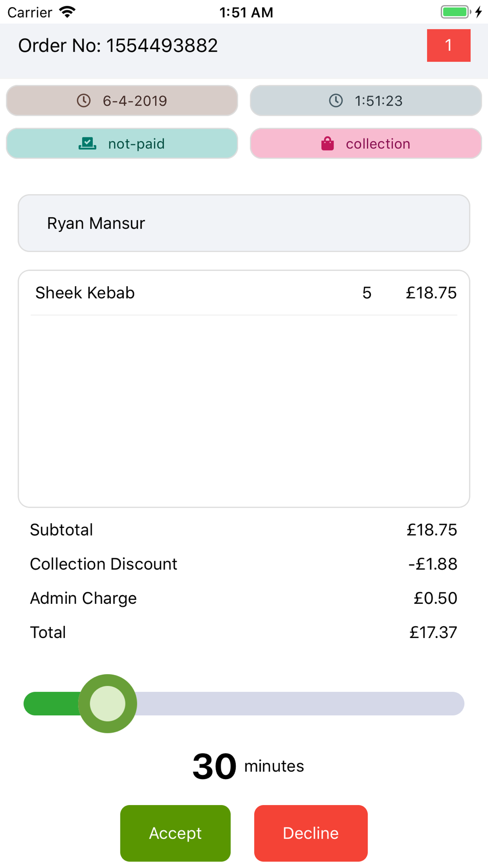
Task: Tap the battery icon in the status bar
Action: click(x=456, y=12)
